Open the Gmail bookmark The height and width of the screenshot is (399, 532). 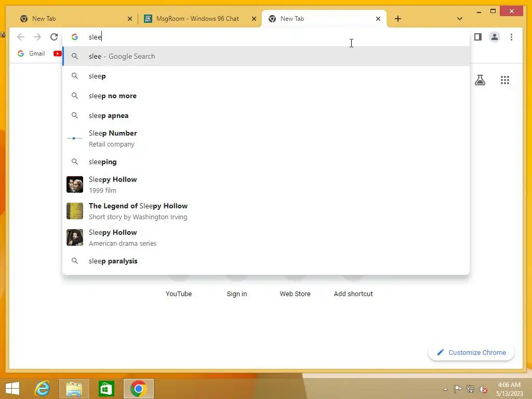(x=31, y=54)
